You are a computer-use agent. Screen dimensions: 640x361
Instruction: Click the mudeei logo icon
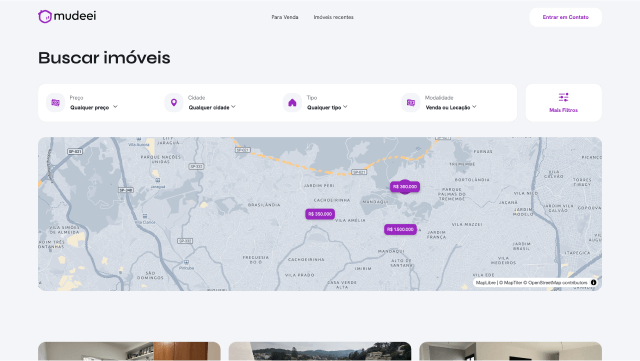click(x=44, y=16)
